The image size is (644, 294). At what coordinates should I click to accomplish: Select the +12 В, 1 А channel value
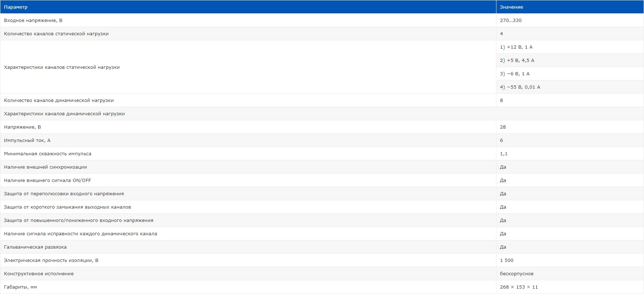coord(516,47)
